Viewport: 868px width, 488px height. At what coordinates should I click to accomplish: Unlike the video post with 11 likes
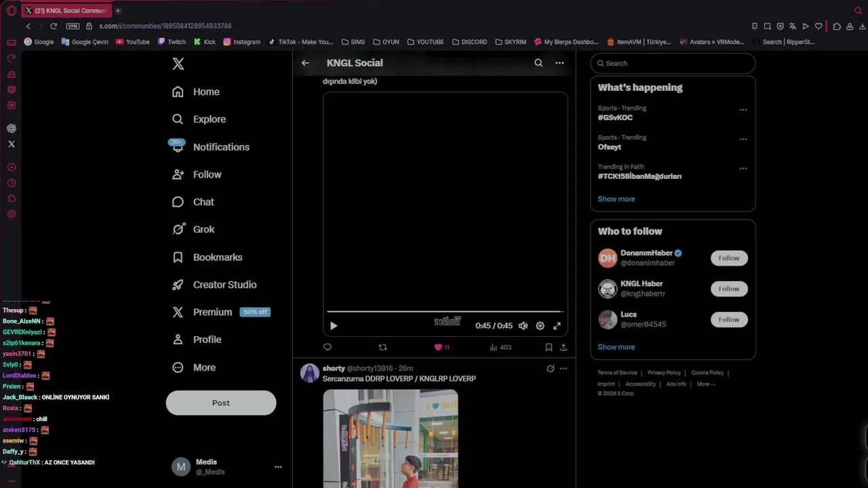(x=441, y=347)
